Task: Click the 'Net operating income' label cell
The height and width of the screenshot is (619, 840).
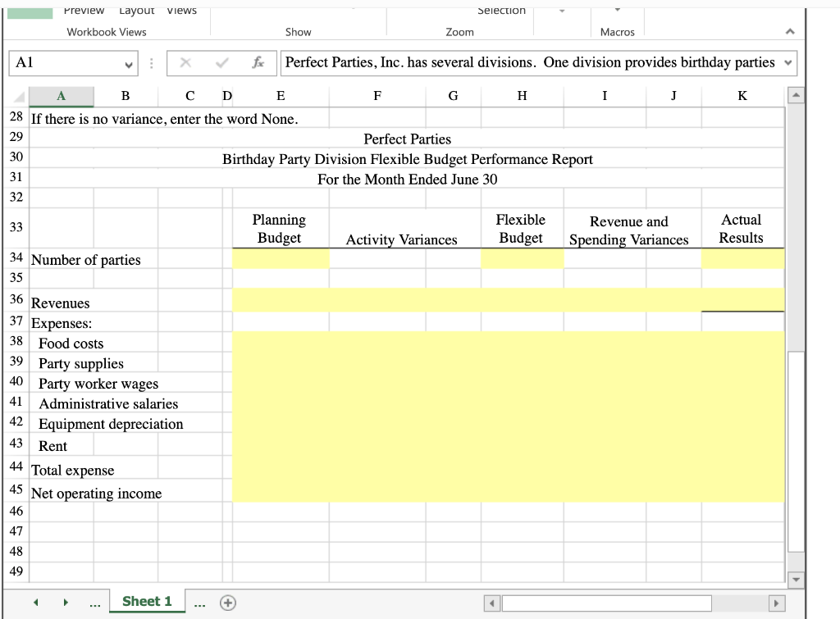Action: pos(97,494)
